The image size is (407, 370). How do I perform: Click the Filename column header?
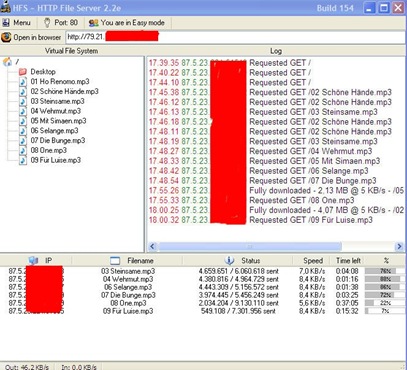[x=127, y=261]
